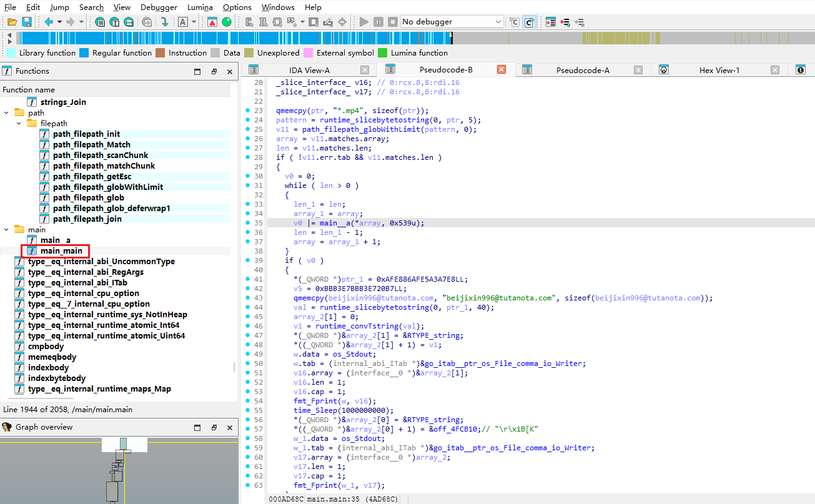Toggle the highlighted source-level debugging button

pos(529,22)
